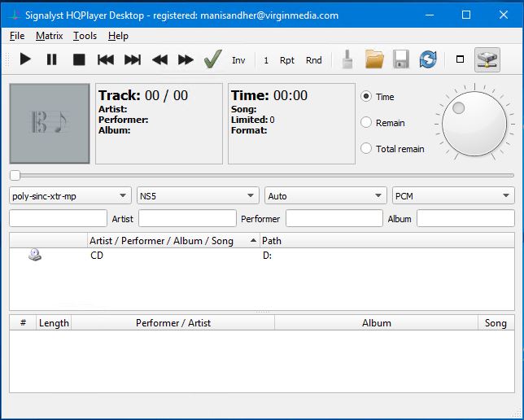This screenshot has width=524, height=420.
Task: Save the playlist with the floppy disk icon
Action: (401, 59)
